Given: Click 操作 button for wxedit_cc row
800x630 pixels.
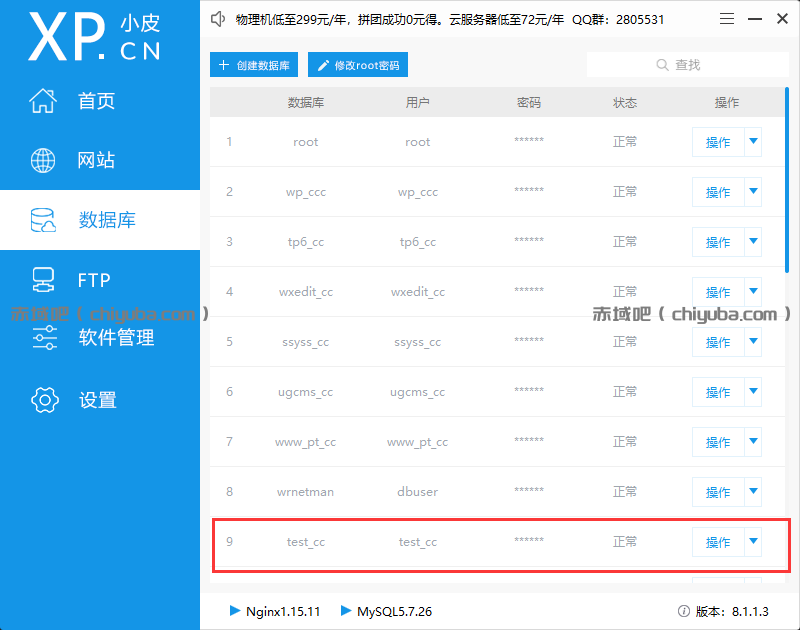Looking at the screenshot, I should click(x=718, y=292).
